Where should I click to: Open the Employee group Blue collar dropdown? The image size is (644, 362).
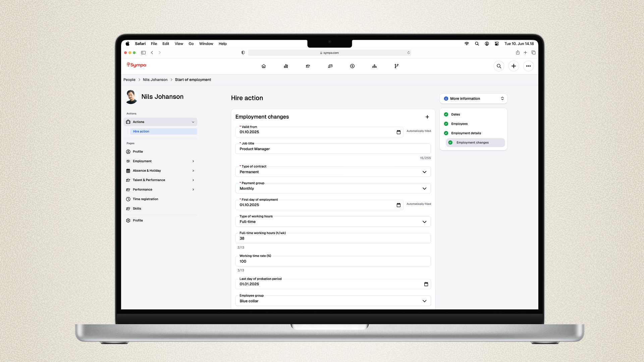333,301
